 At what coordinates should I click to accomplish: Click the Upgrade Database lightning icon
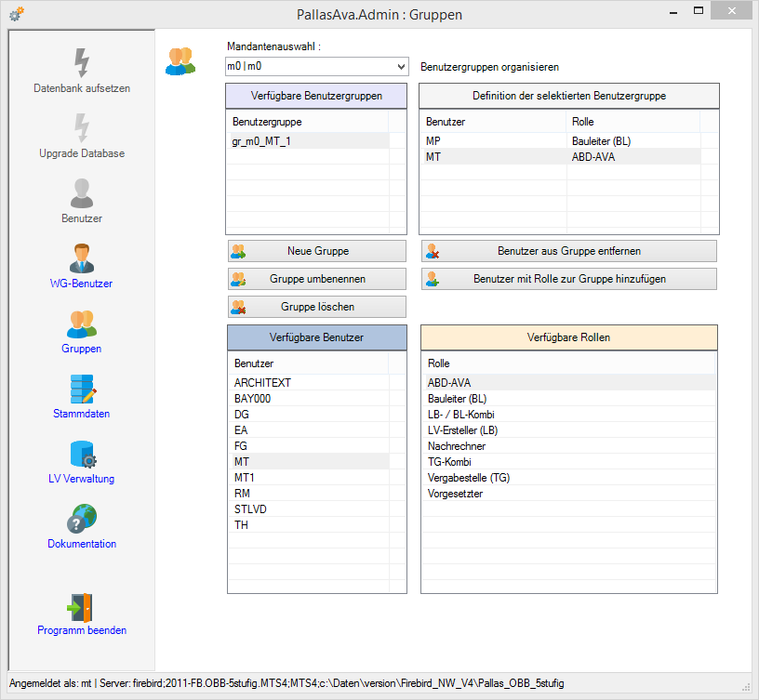click(82, 128)
